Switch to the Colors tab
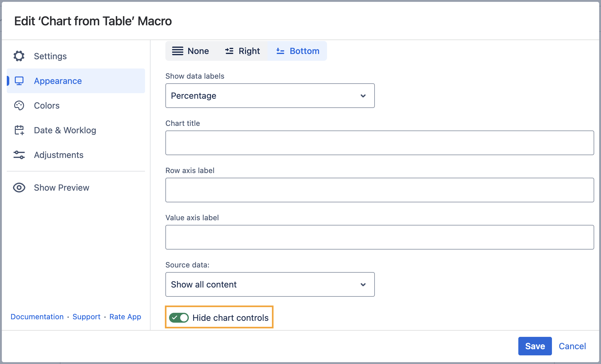Viewport: 601px width, 364px height. tap(47, 105)
